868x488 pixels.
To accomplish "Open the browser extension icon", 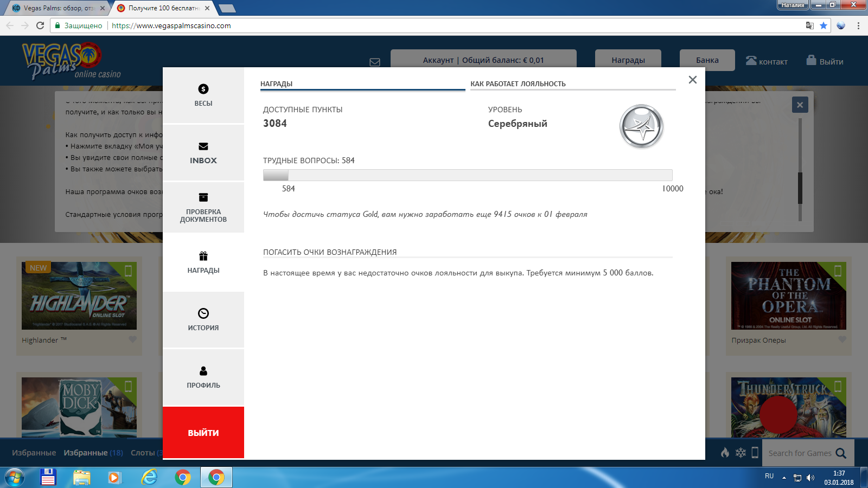I will pos(841,25).
